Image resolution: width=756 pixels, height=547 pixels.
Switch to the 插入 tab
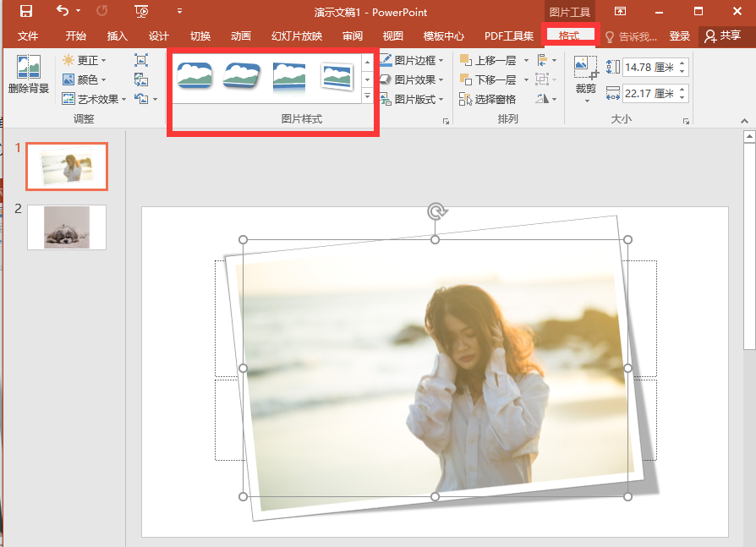118,36
